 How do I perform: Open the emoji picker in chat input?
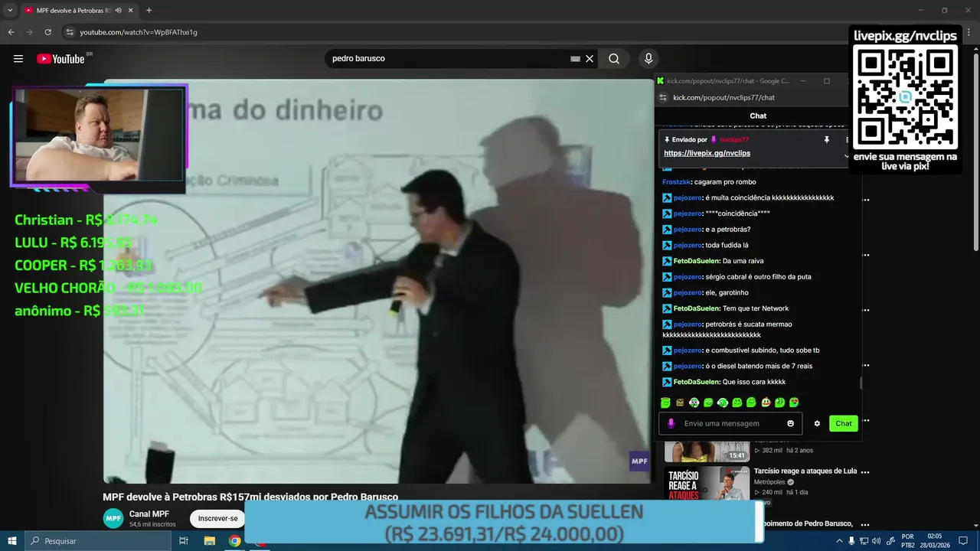791,423
